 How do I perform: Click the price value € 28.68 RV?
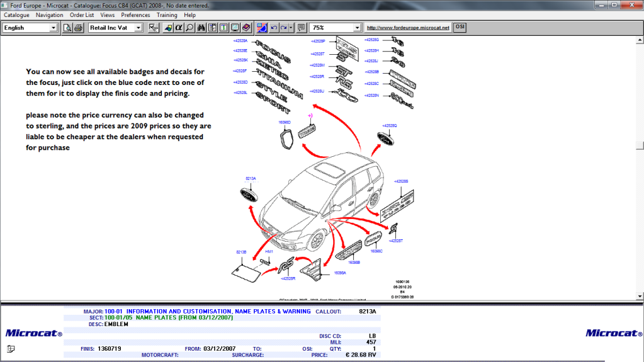pyautogui.click(x=361, y=355)
